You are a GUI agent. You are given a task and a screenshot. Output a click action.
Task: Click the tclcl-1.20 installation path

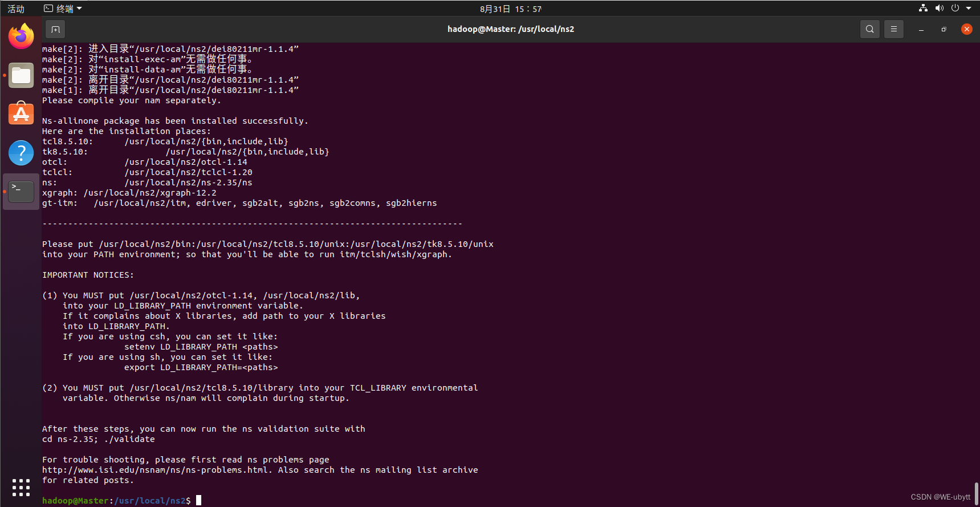pos(188,172)
